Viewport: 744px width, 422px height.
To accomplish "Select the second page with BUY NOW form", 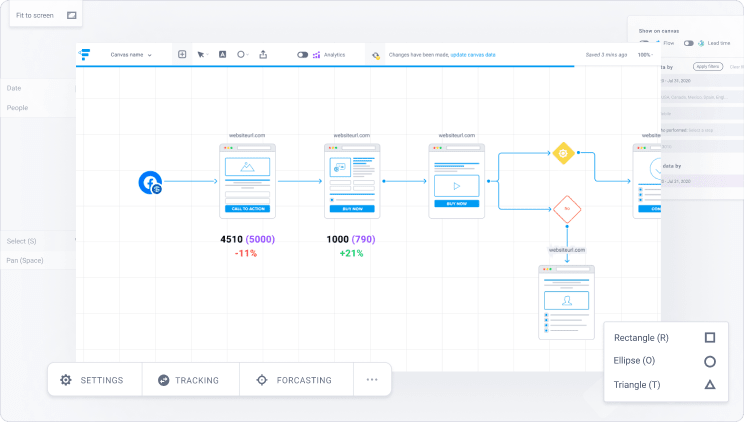I will (352, 181).
